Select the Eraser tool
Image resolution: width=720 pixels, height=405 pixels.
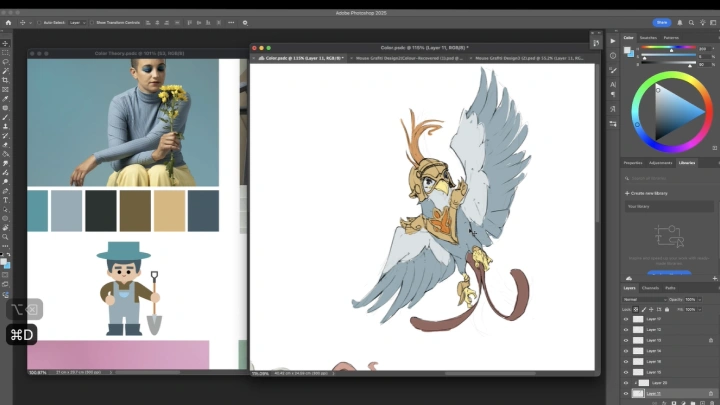6,145
